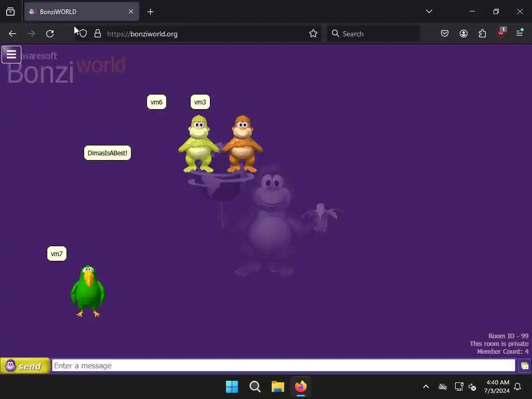
Task: Open File Explorer from the taskbar
Action: pos(277,387)
